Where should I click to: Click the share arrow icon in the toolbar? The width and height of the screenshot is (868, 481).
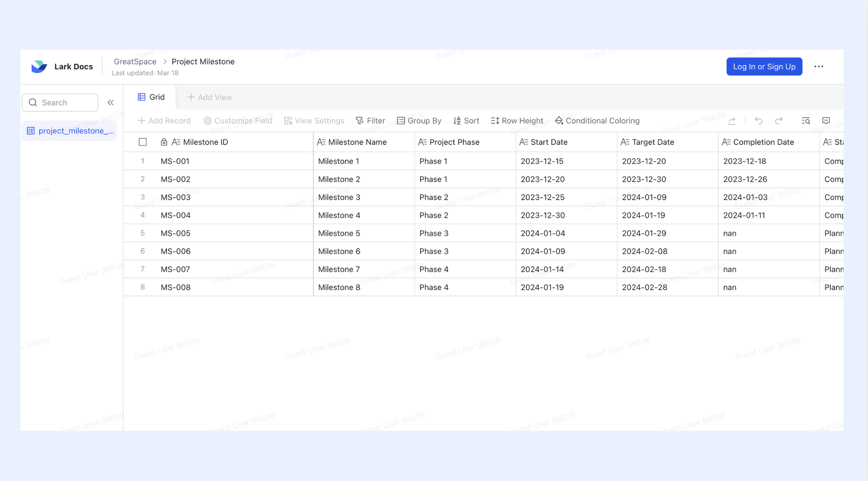pos(732,121)
